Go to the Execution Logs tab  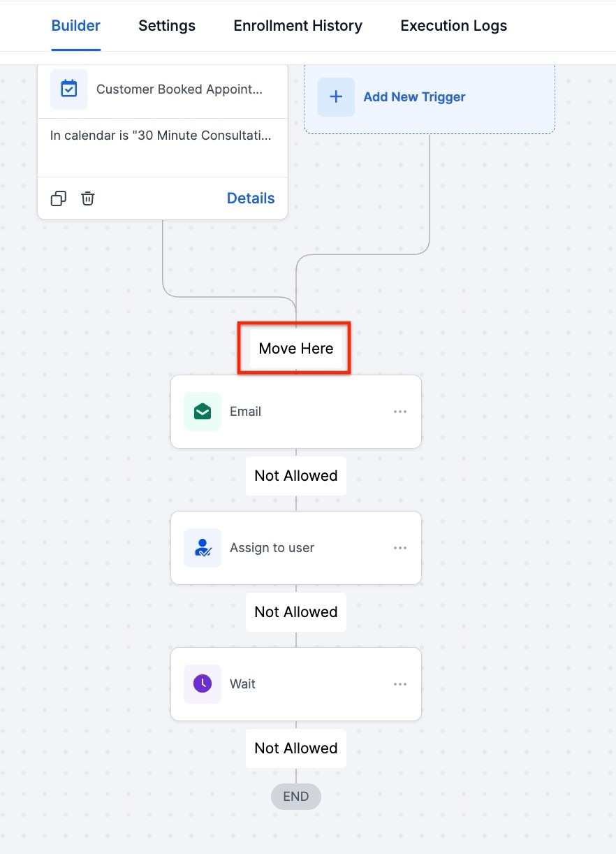(x=453, y=27)
